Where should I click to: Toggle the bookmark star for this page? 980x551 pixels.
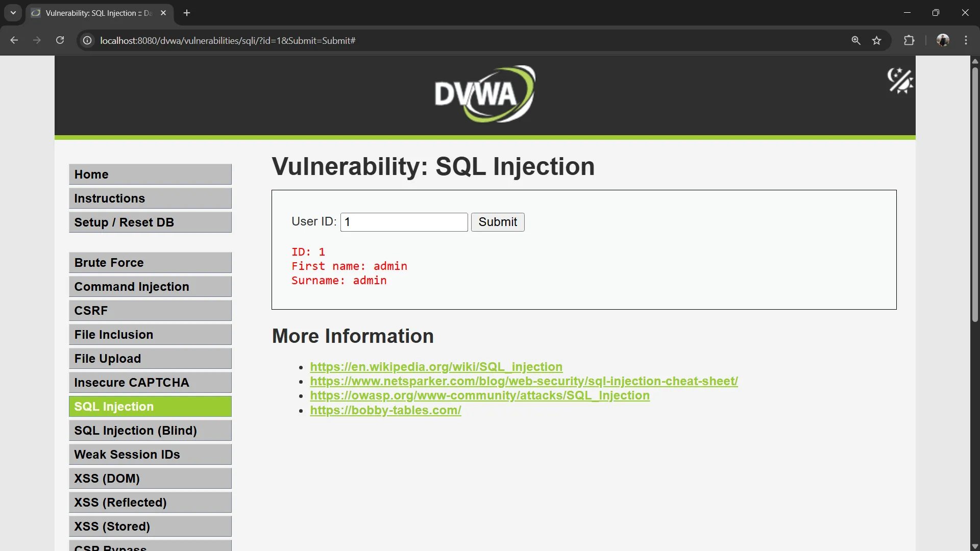877,40
